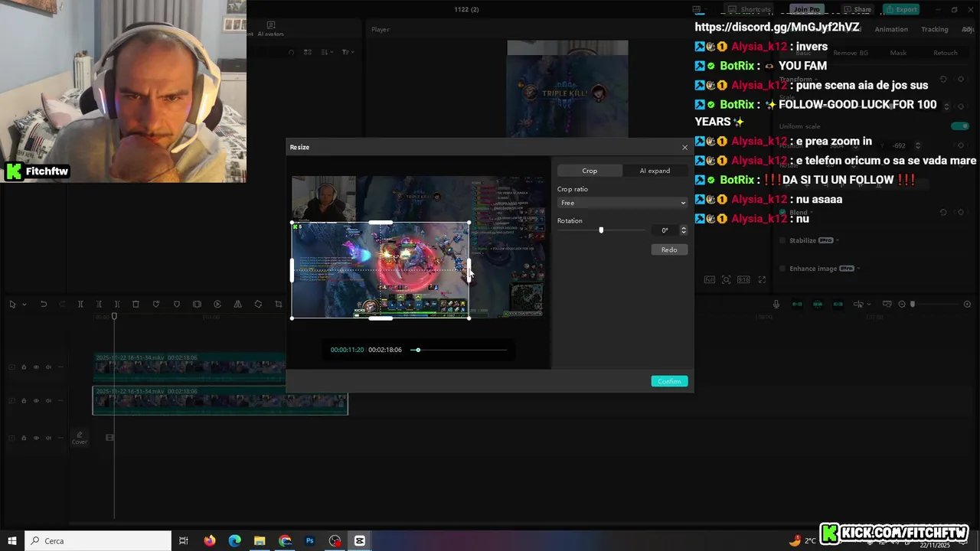Click the crop box bottom-left corner handle
980x551 pixels.
pyautogui.click(x=292, y=318)
